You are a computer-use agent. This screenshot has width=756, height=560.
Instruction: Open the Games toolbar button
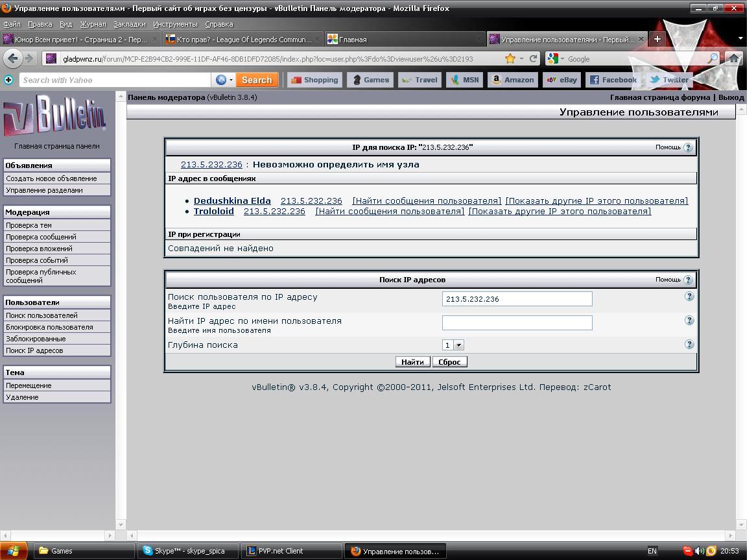371,80
